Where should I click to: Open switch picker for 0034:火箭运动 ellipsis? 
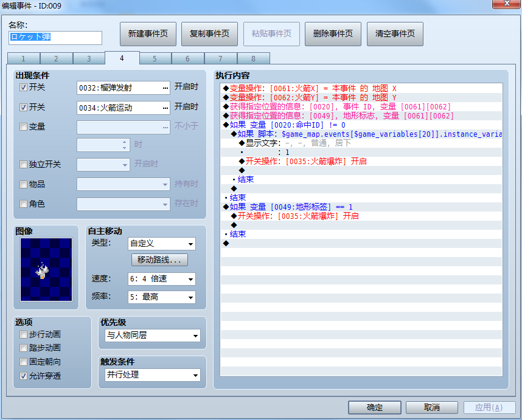point(165,108)
